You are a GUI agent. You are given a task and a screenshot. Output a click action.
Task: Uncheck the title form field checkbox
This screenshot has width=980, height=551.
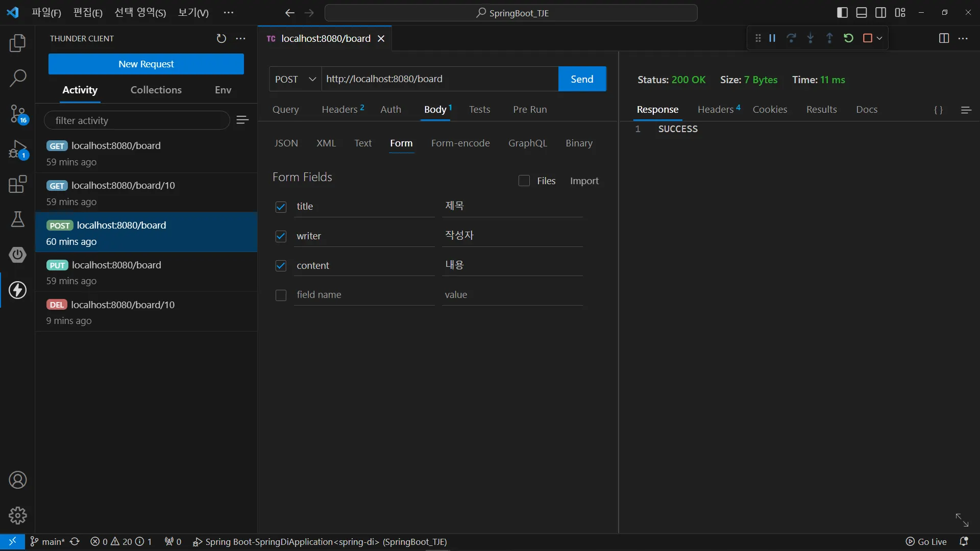tap(281, 207)
